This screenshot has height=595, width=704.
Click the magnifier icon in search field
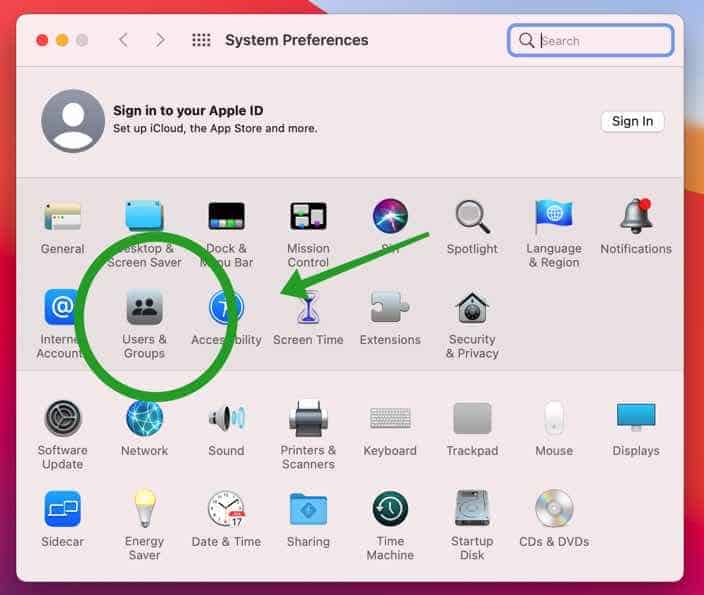click(x=526, y=40)
